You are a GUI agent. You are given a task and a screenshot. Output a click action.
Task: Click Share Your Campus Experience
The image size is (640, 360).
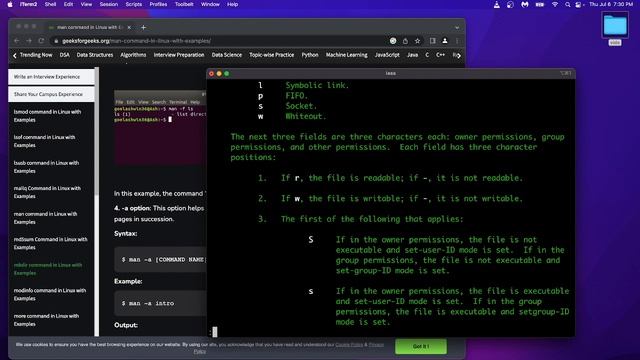click(51, 94)
